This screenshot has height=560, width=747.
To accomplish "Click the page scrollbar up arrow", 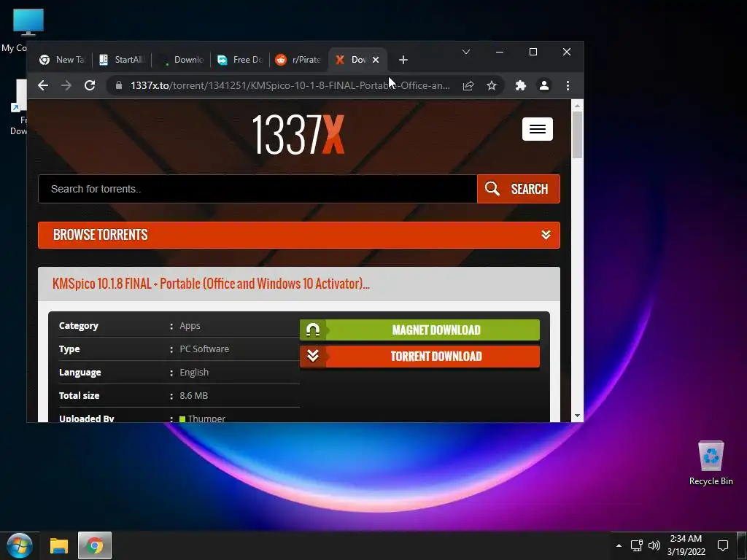I will point(578,106).
